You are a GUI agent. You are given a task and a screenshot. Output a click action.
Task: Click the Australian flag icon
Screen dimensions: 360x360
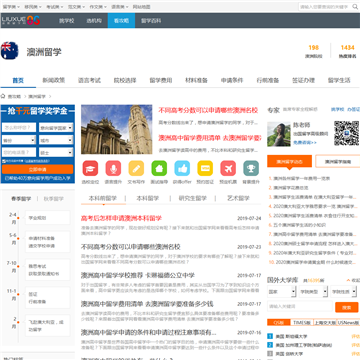[9, 51]
